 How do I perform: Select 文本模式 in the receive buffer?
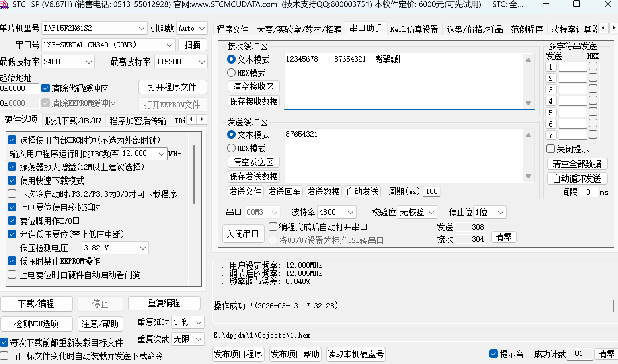click(x=231, y=59)
